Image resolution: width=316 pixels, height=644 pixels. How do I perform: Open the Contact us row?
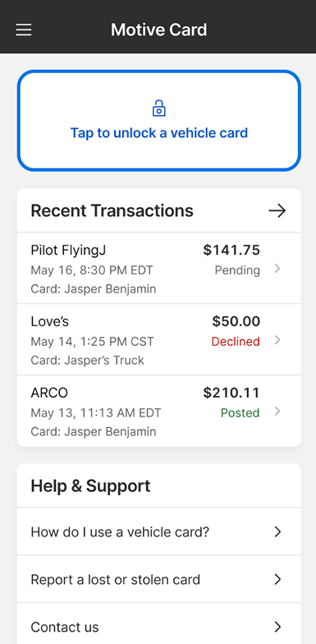tap(159, 623)
